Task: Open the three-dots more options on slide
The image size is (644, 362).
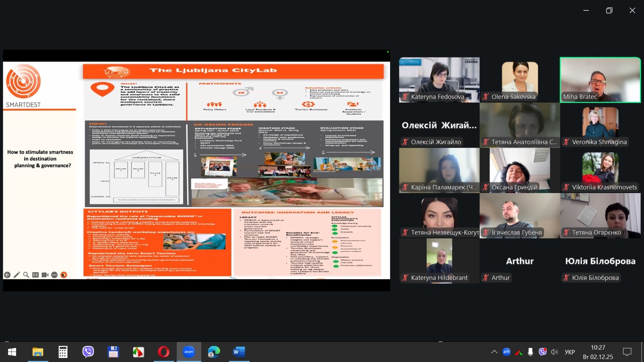Action: [x=54, y=275]
